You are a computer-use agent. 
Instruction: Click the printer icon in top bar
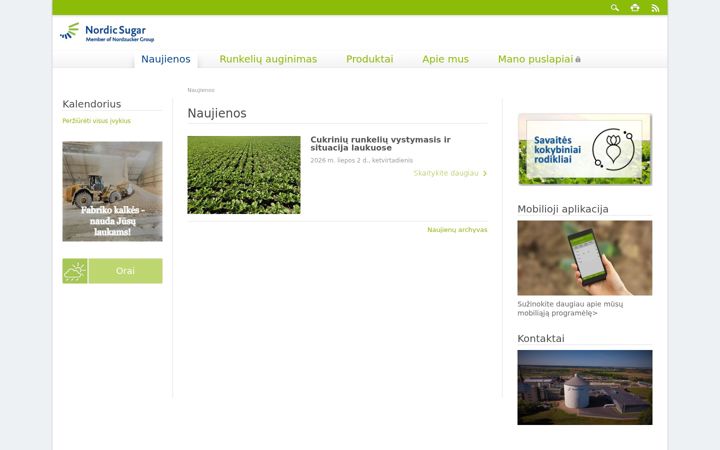point(635,8)
